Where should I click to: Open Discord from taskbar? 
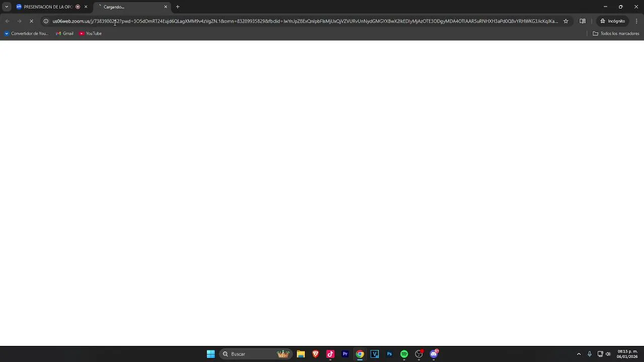pos(434,354)
